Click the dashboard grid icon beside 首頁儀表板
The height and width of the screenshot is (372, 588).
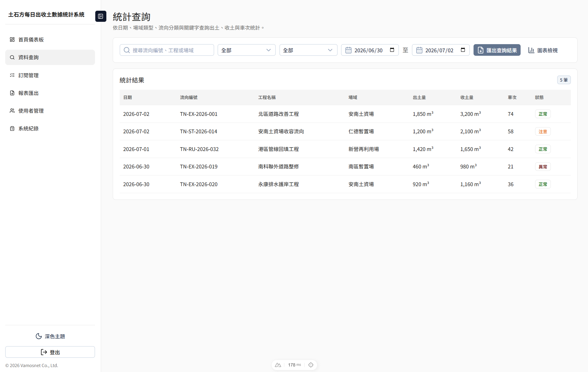point(12,39)
